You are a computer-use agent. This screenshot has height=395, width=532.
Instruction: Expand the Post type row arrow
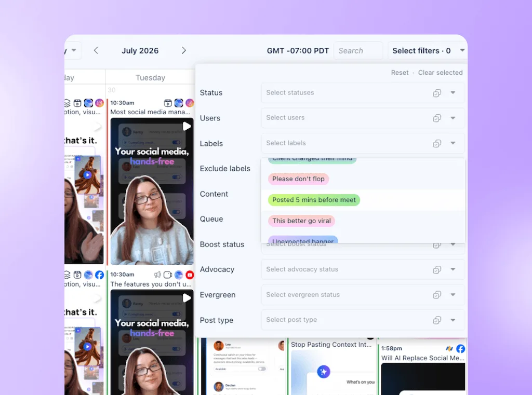coord(453,320)
